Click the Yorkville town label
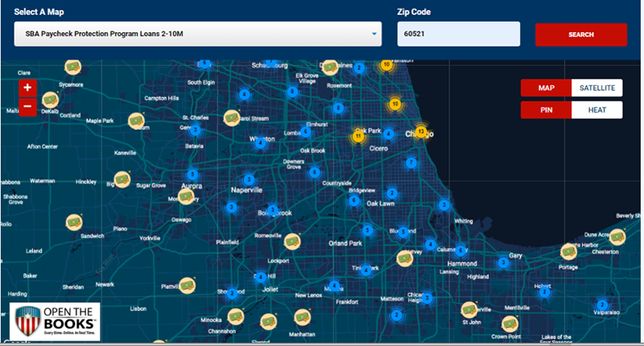The image size is (644, 346). tap(150, 238)
